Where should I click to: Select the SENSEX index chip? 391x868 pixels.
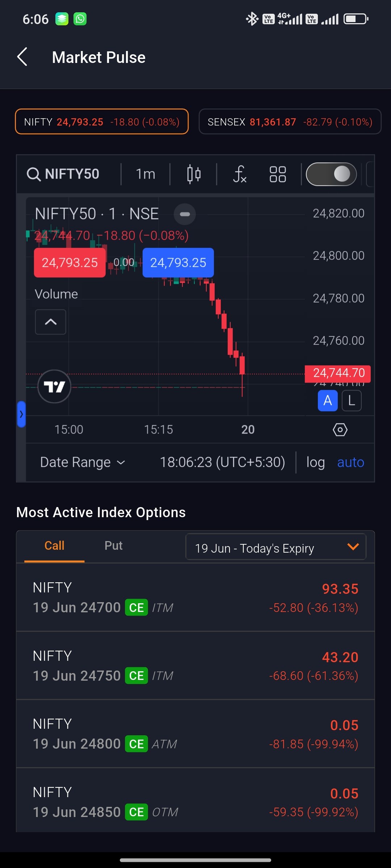coord(290,122)
